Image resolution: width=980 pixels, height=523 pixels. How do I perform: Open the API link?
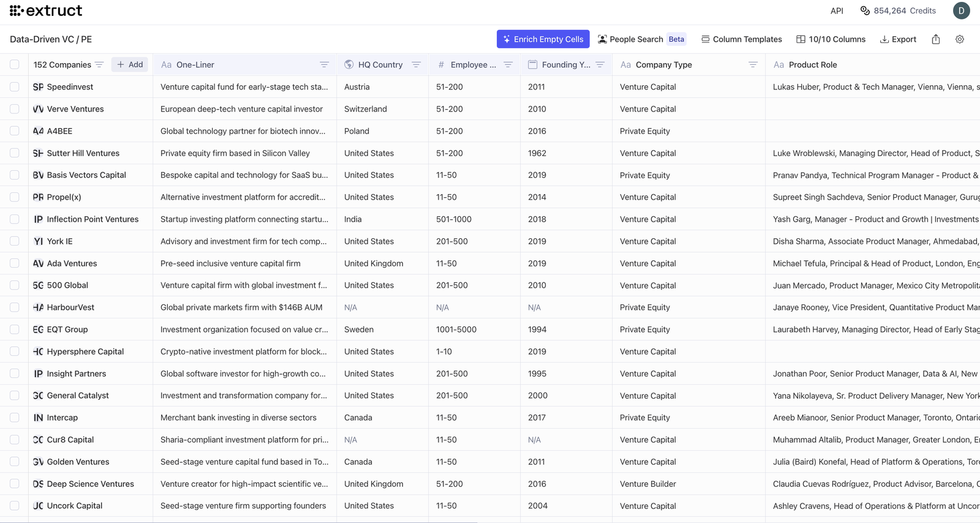pos(837,10)
